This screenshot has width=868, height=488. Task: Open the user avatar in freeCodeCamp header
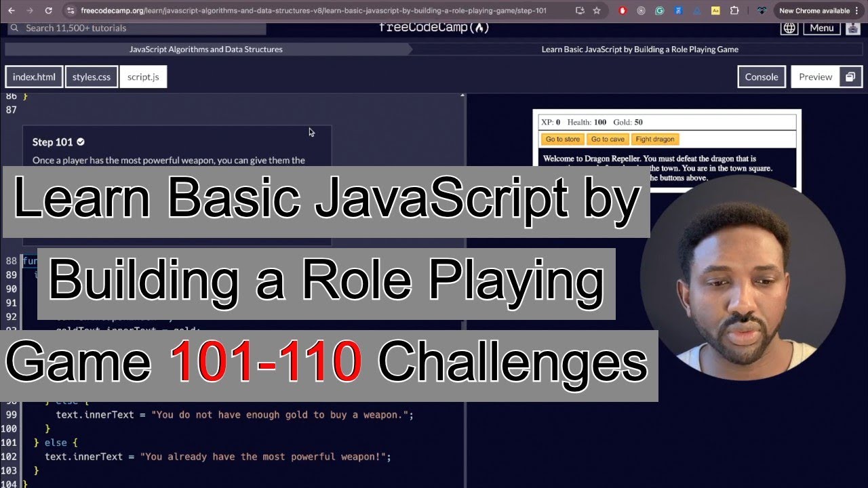click(x=852, y=28)
